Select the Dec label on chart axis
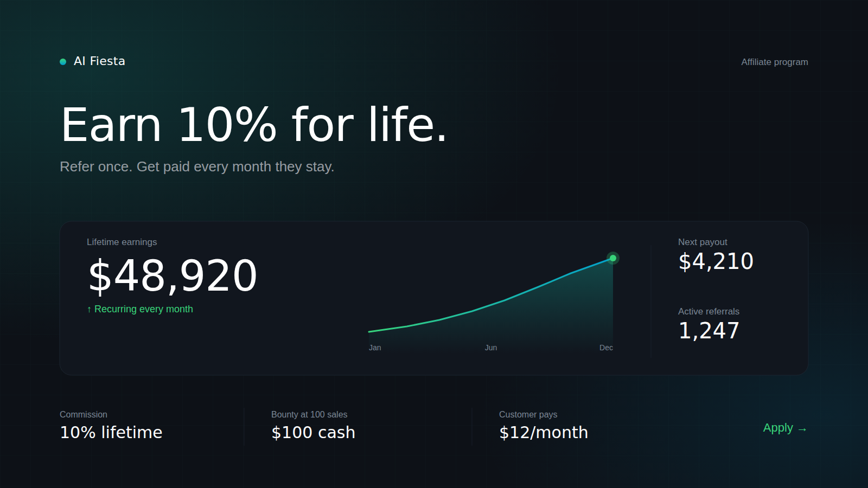The image size is (868, 488). tap(606, 348)
